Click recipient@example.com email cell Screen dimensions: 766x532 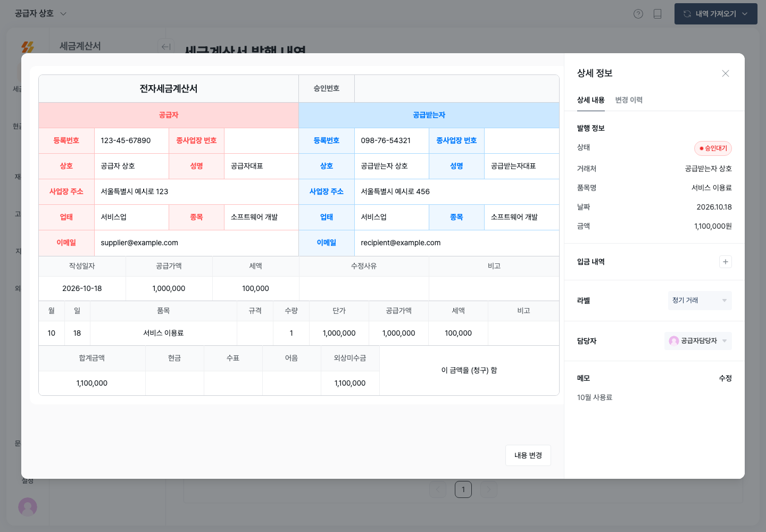(456, 243)
